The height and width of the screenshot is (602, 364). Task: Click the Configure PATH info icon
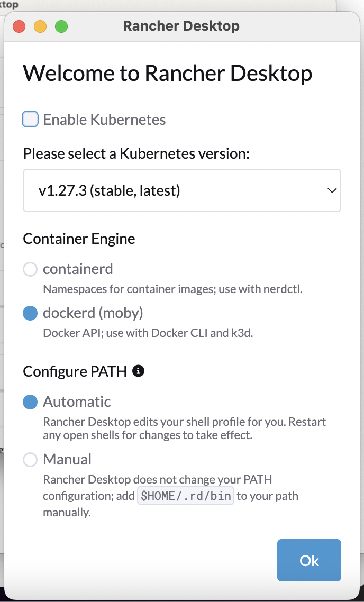coord(138,371)
